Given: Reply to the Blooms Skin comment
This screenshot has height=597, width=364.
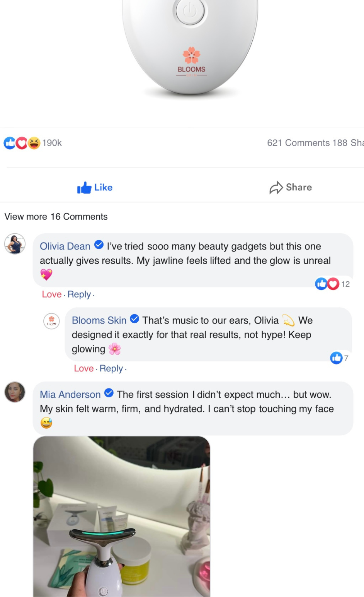Looking at the screenshot, I should pyautogui.click(x=111, y=369).
